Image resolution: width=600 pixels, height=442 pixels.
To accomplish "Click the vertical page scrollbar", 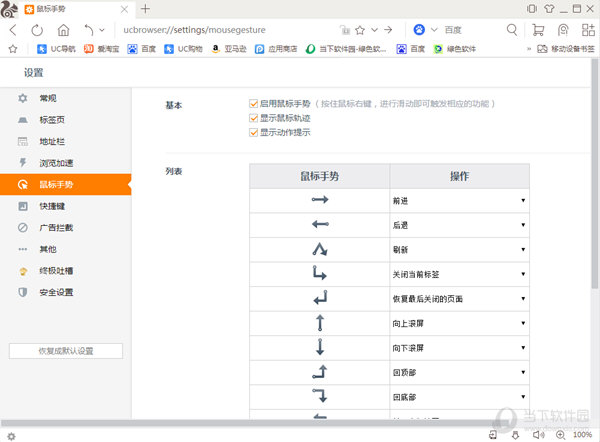I will click(x=594, y=173).
